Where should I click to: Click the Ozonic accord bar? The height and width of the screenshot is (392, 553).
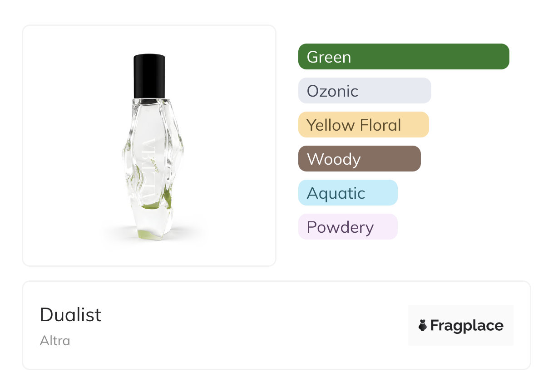coord(364,91)
